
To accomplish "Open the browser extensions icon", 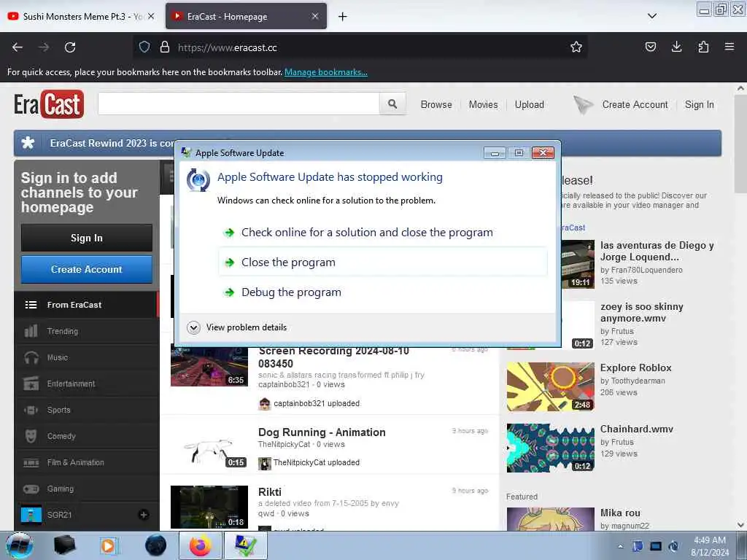I will (x=703, y=47).
